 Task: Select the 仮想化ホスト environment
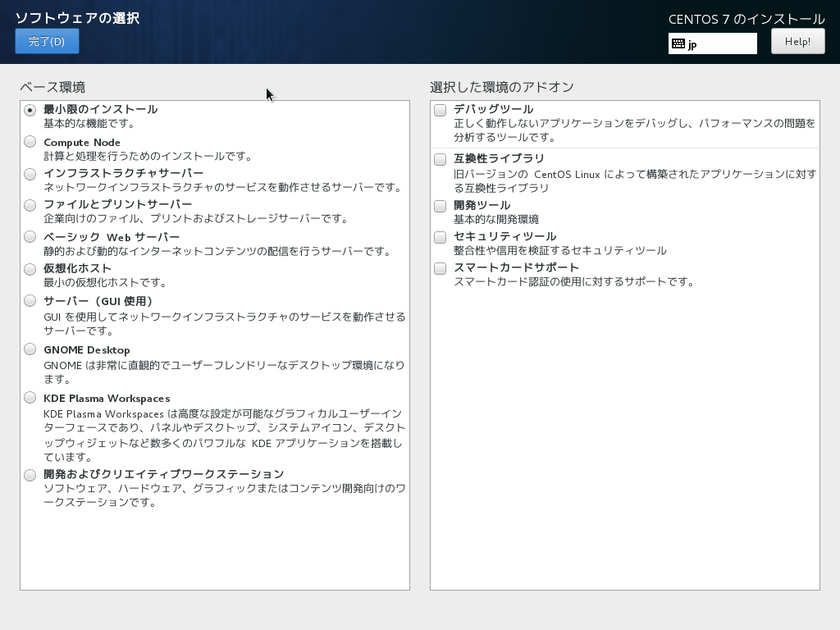click(x=30, y=269)
